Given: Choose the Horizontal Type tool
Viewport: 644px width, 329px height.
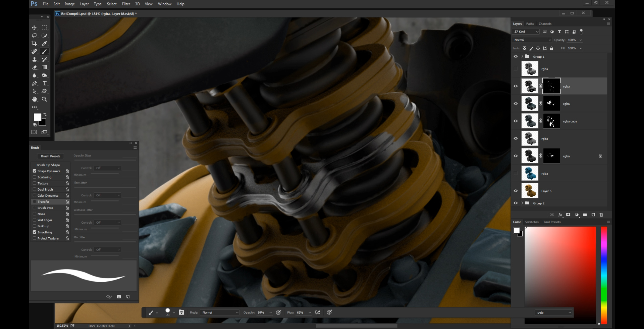Looking at the screenshot, I should (x=44, y=83).
